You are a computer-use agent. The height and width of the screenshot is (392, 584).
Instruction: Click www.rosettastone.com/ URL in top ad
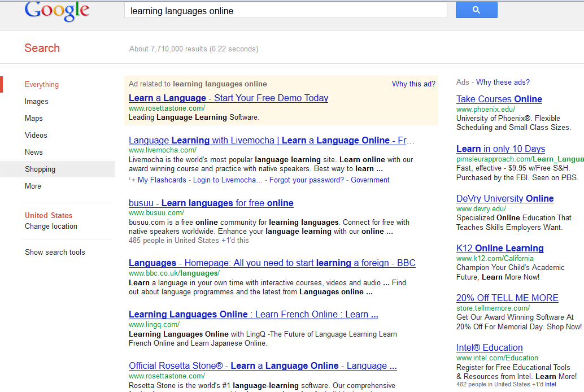(167, 108)
